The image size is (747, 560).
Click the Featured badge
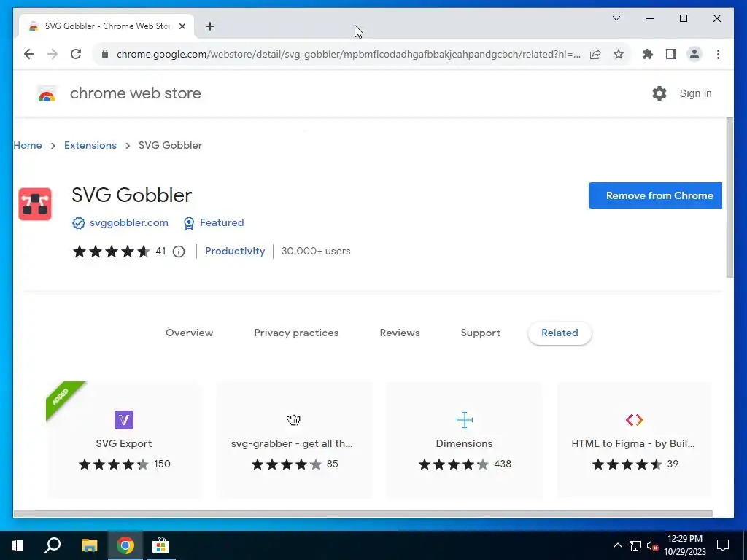click(x=214, y=223)
